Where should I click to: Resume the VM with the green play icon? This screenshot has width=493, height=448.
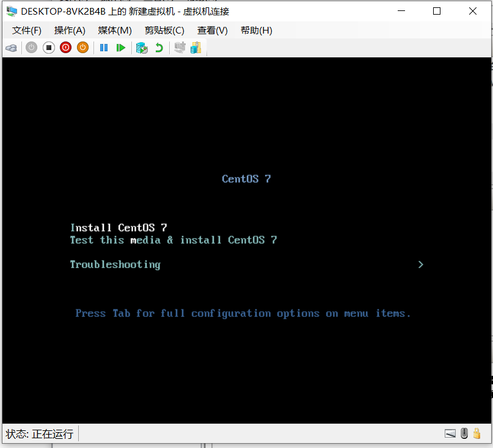tap(121, 48)
